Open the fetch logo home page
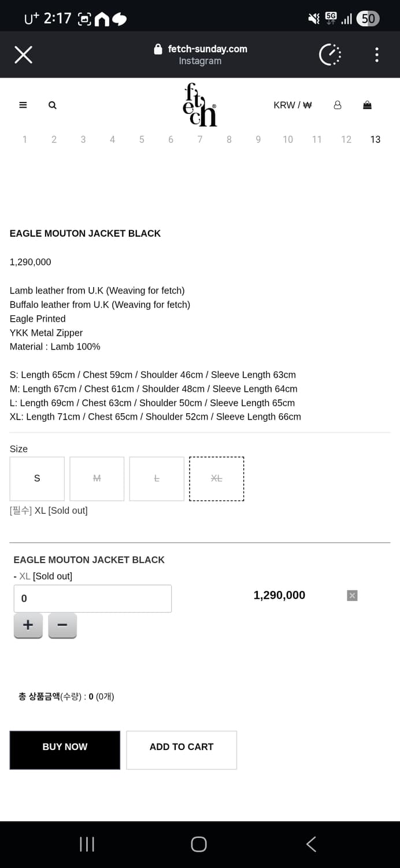This screenshot has width=400, height=868. 200,105
